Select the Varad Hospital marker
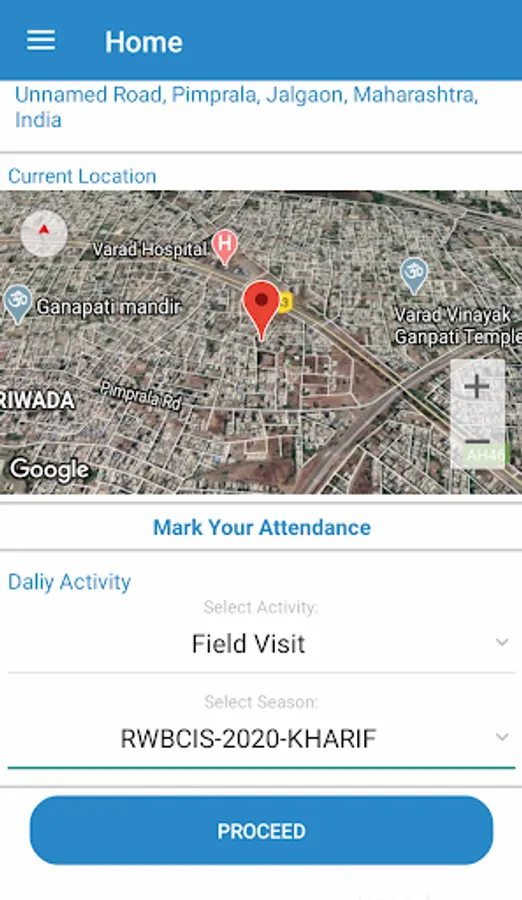 click(x=225, y=247)
